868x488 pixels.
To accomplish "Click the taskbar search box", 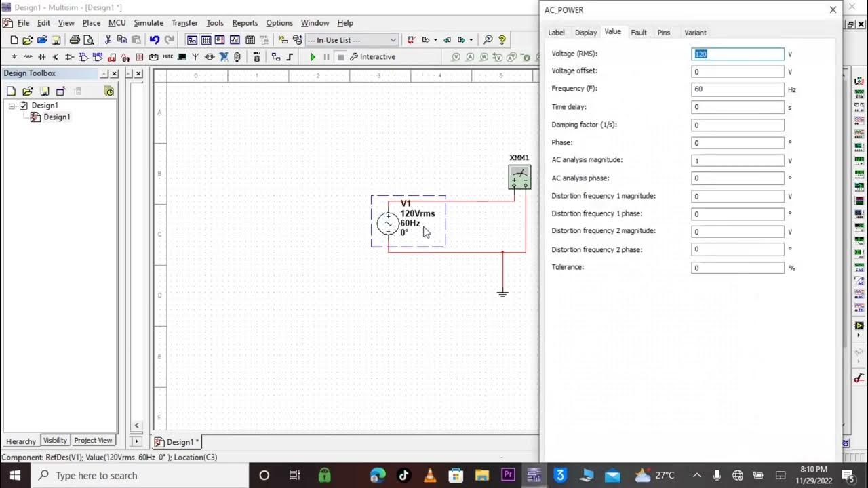I will 140,475.
